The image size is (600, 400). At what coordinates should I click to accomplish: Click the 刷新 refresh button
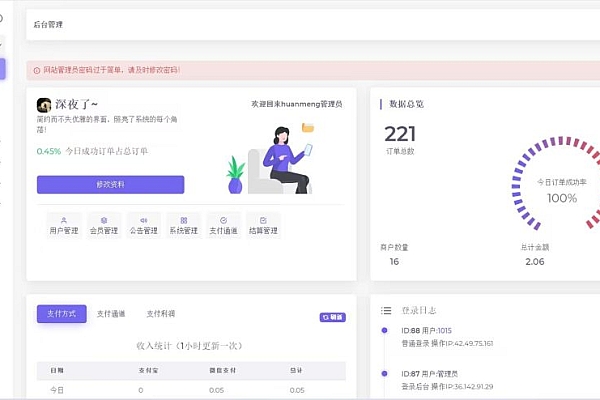point(333,317)
